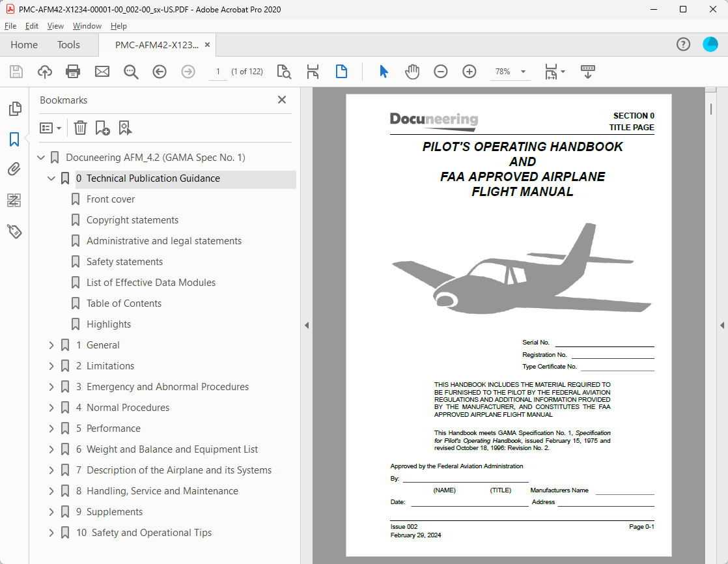Select the Copyright statements bookmark

pyautogui.click(x=132, y=220)
